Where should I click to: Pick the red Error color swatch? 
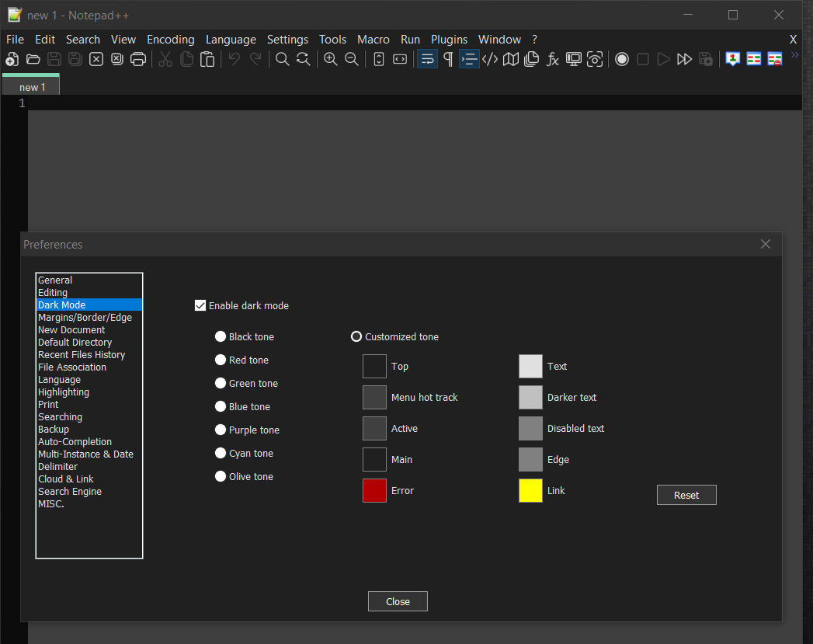click(374, 491)
